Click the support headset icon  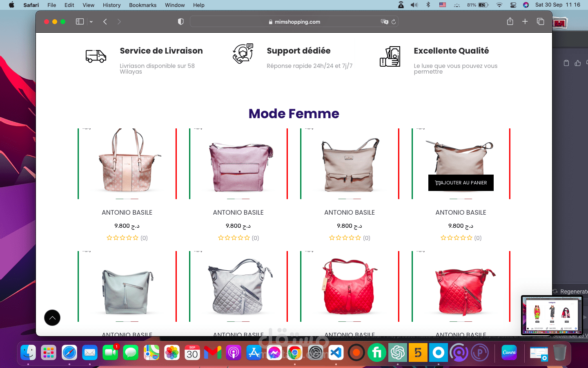pyautogui.click(x=243, y=54)
